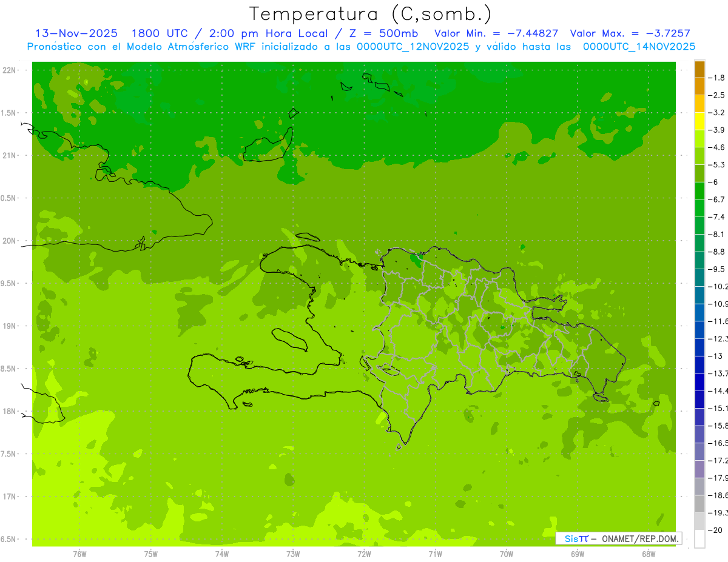Select the longitude label "71W"
Viewport: 728px width, 562px height.
coord(435,554)
